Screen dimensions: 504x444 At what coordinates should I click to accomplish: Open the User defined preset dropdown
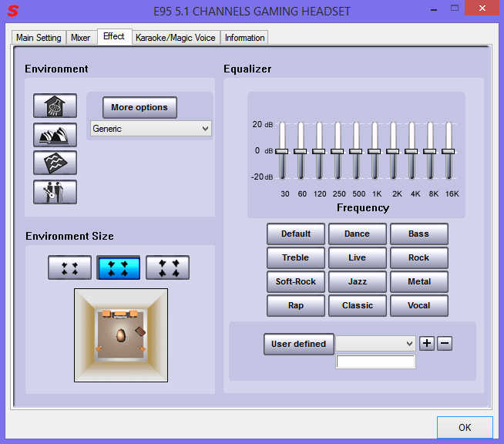(x=375, y=343)
